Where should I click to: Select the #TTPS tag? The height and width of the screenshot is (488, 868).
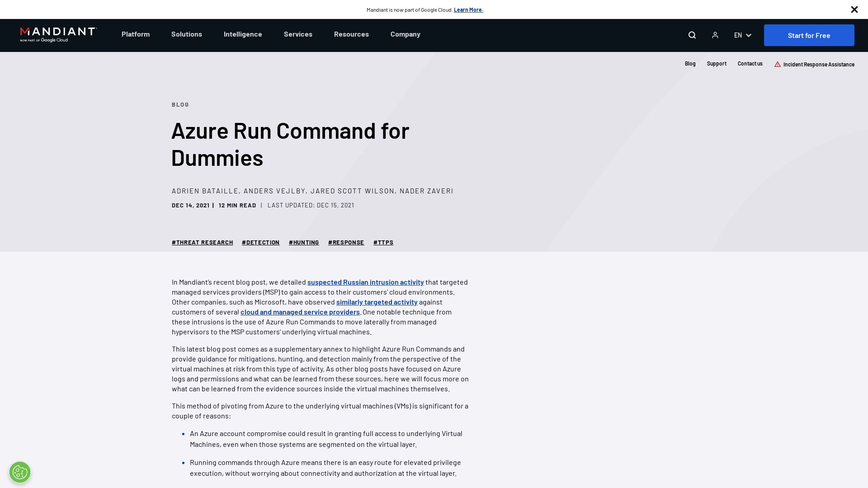pos(383,243)
